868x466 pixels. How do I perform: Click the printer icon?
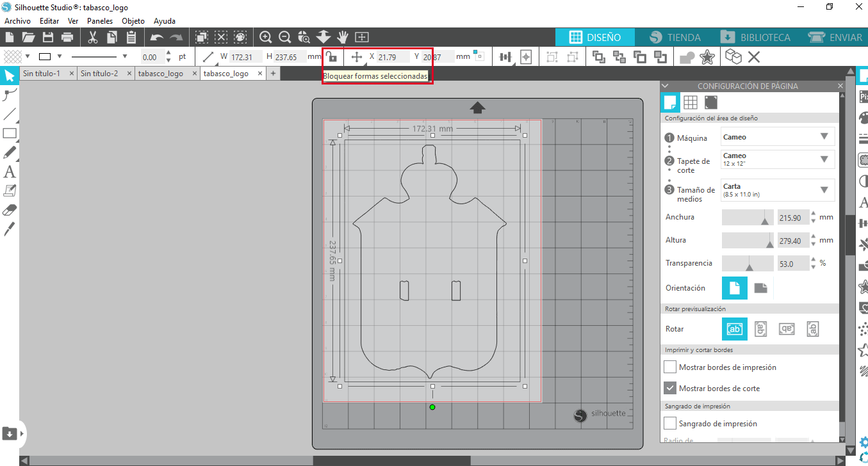pyautogui.click(x=67, y=38)
